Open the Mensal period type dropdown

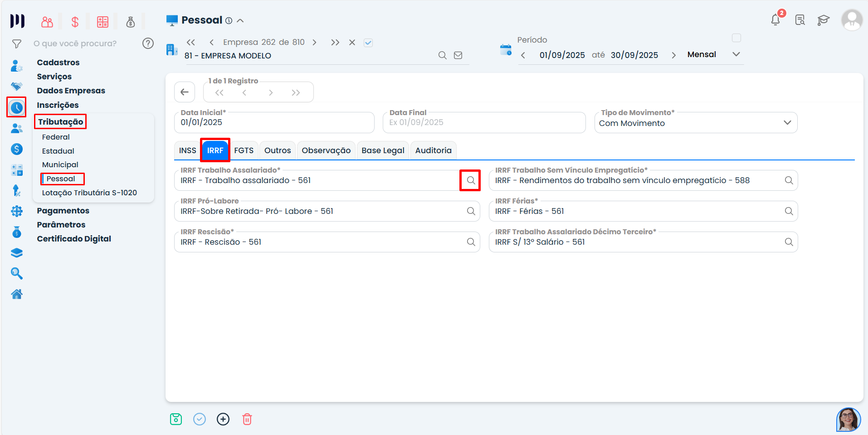[x=736, y=54]
